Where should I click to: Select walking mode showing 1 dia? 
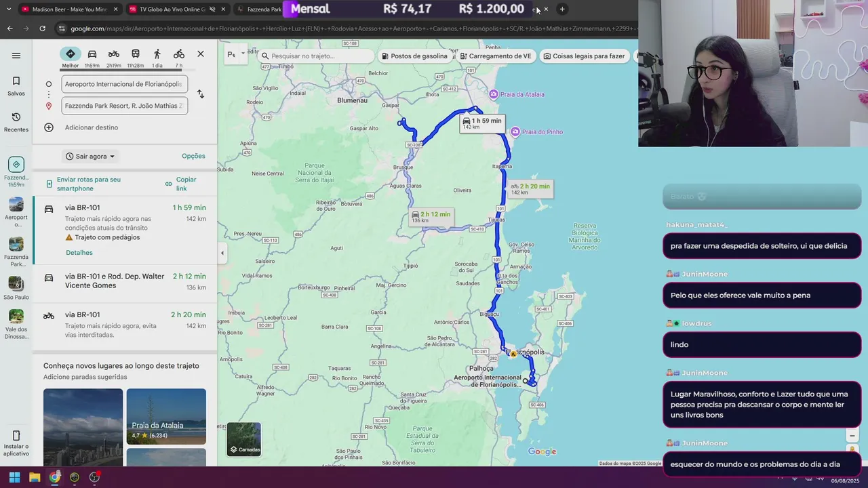[x=157, y=58]
